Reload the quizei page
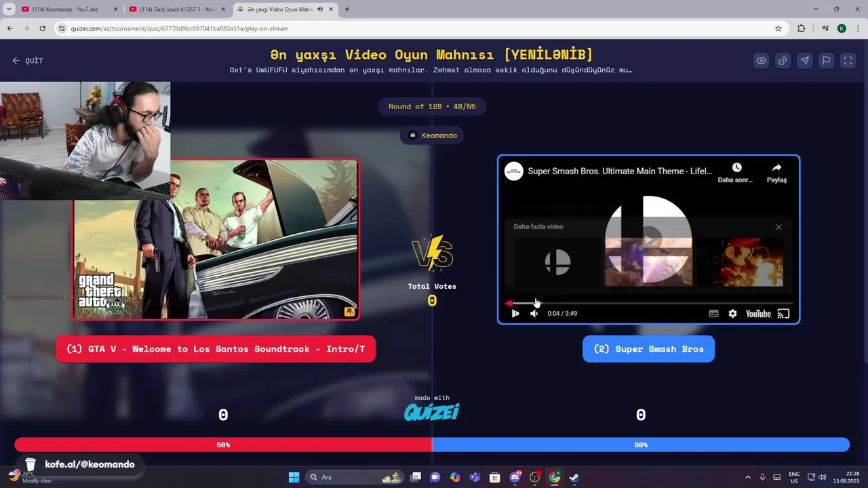868x488 pixels. tap(42, 28)
